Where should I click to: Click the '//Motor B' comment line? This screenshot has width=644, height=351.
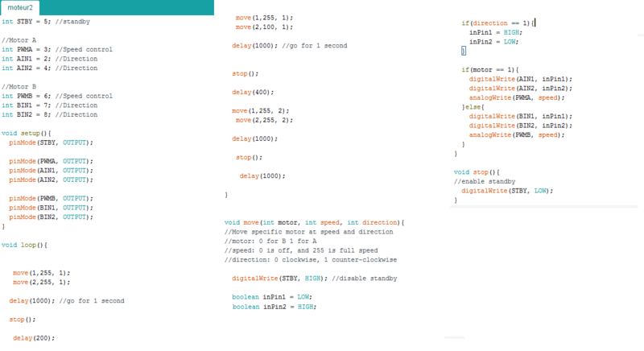coord(19,87)
